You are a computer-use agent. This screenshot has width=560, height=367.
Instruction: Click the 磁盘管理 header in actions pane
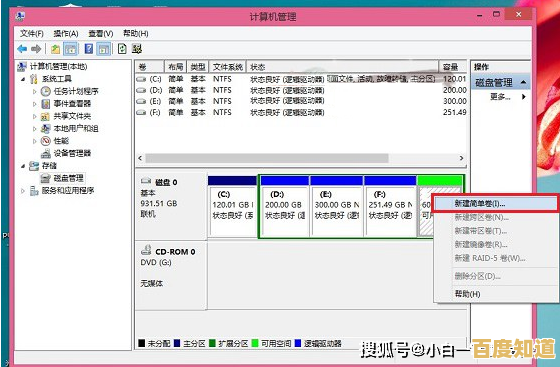click(501, 82)
